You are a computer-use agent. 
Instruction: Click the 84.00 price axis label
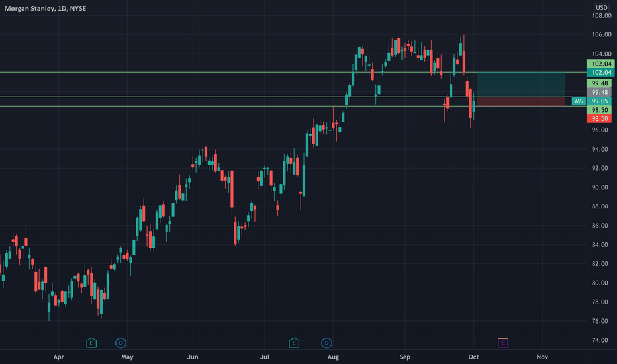coord(600,244)
